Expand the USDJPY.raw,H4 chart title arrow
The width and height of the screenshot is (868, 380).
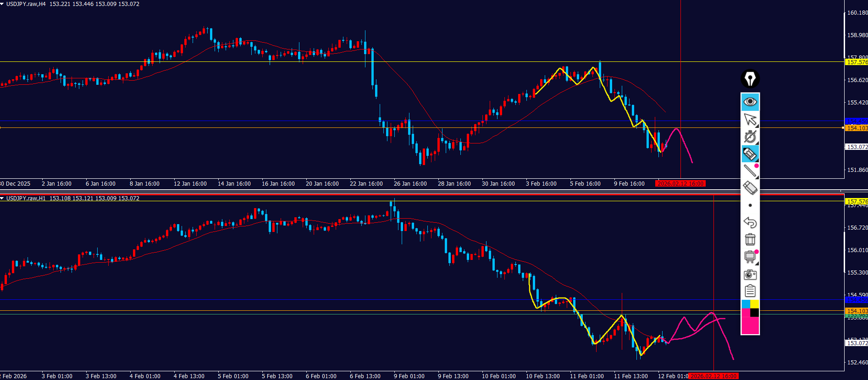[2, 4]
